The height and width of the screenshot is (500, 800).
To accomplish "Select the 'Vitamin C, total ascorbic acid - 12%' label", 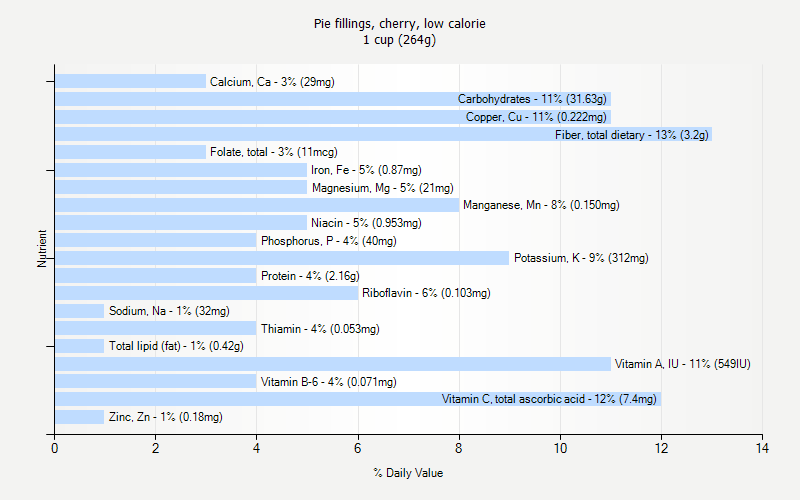I will [528, 399].
